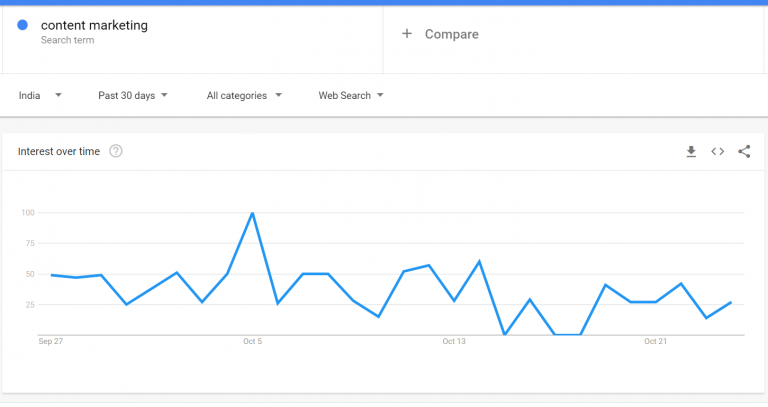Screen dimensions: 768x407
Task: Share the interest over time chart
Action: click(744, 151)
